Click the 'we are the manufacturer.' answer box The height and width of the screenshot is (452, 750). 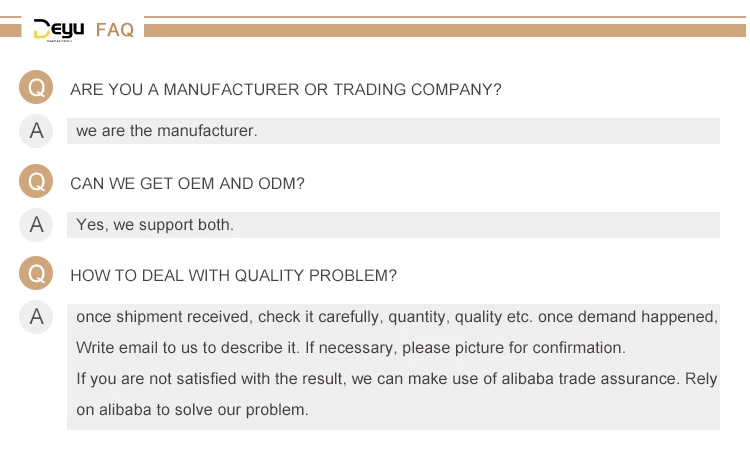[393, 131]
